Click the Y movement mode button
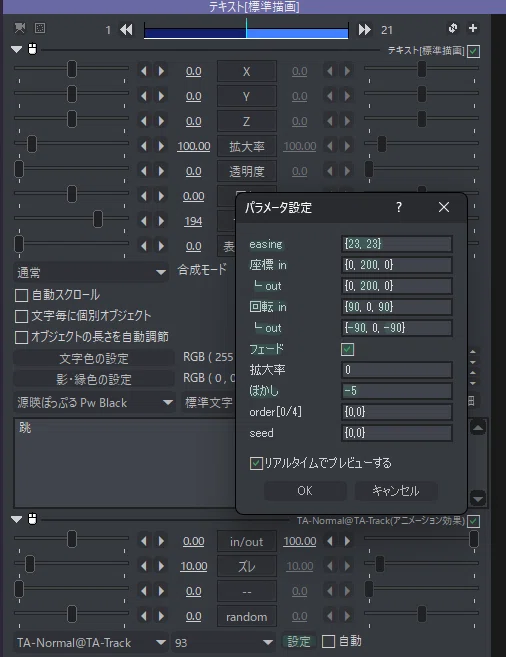This screenshot has height=657, width=506. coord(247,96)
